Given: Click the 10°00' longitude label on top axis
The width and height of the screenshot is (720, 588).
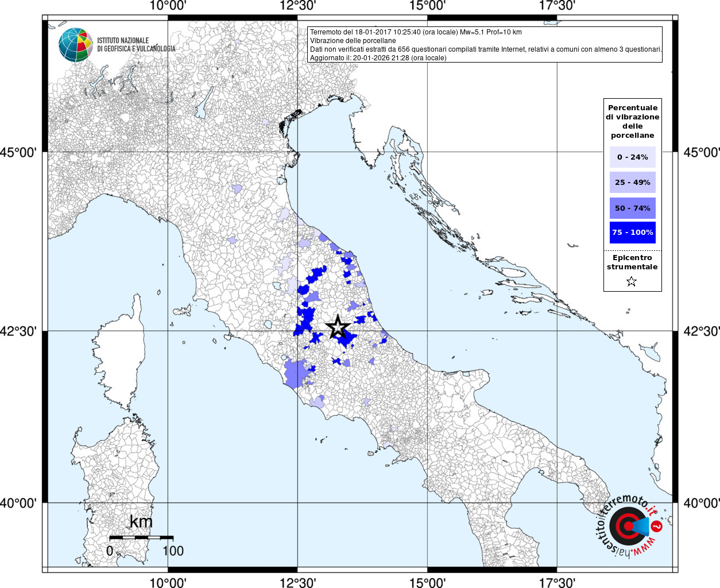Looking at the screenshot, I should (x=168, y=6).
